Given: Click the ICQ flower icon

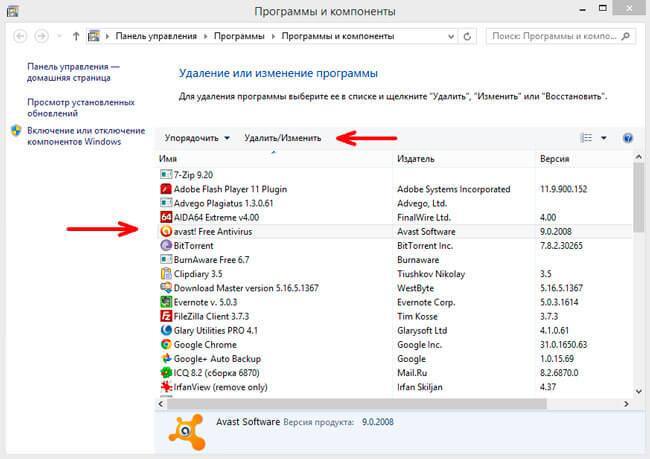Looking at the screenshot, I should (x=166, y=373).
